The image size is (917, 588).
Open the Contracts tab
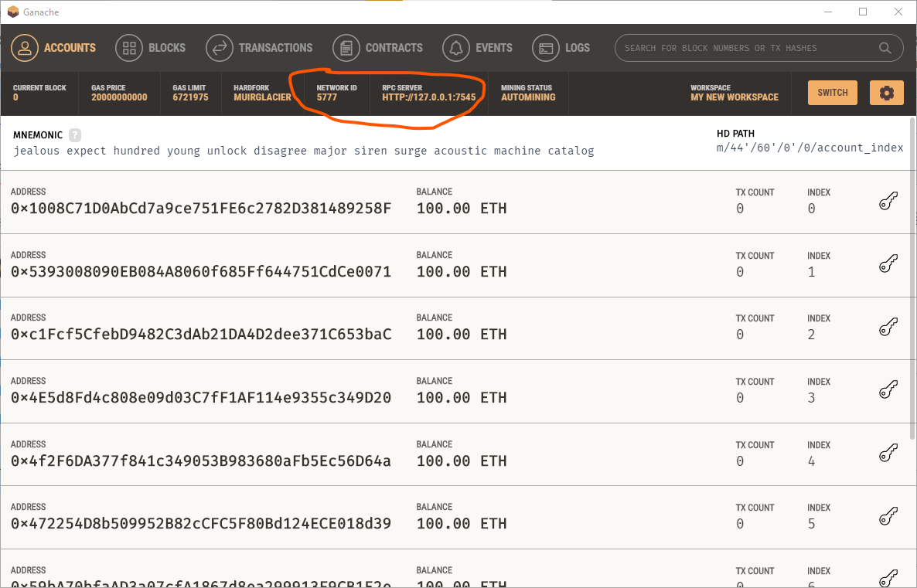pos(377,48)
